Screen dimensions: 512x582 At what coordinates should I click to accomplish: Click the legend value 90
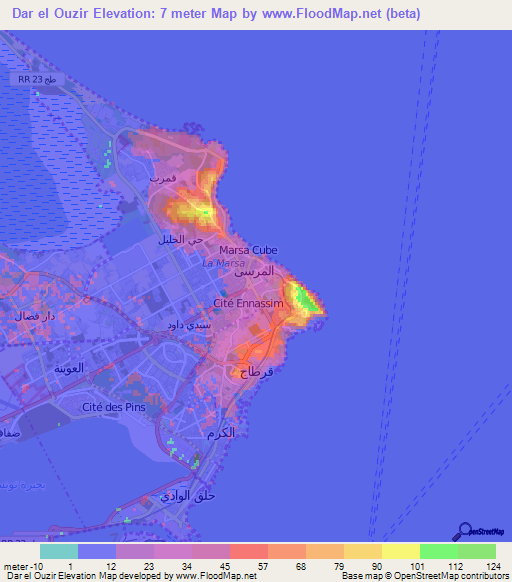click(x=376, y=567)
